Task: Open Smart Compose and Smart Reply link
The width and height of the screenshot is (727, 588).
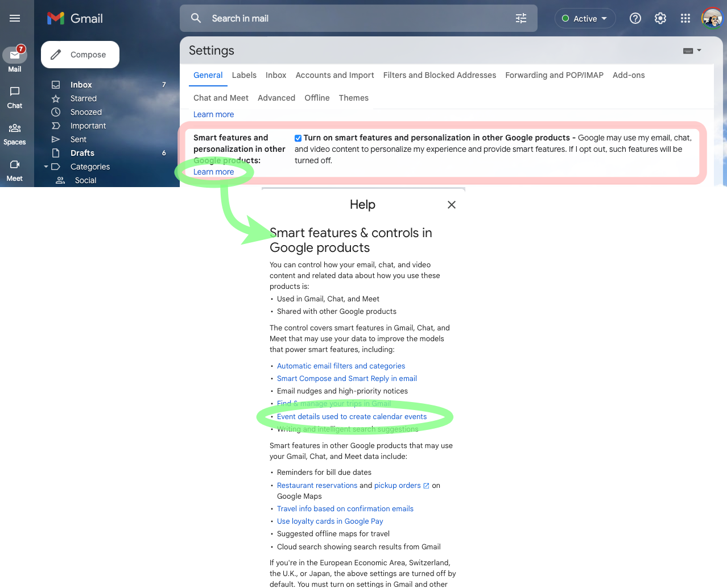Action: pyautogui.click(x=346, y=379)
